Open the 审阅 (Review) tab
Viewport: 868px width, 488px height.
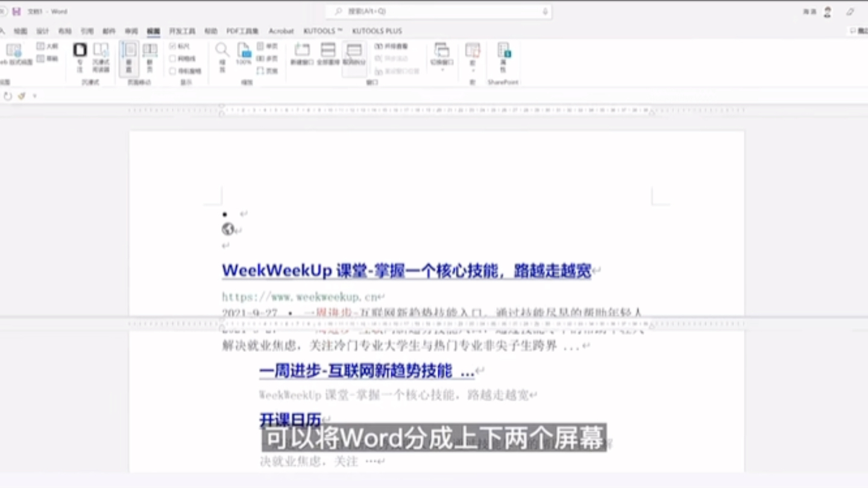click(131, 31)
